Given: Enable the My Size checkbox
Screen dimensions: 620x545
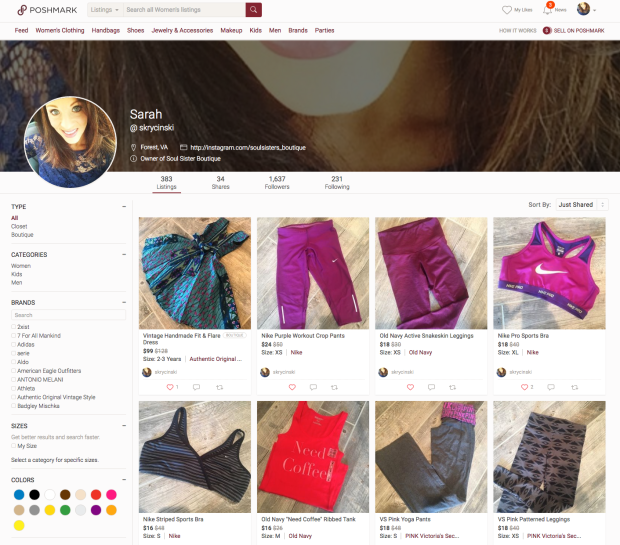Looking at the screenshot, I should [13, 446].
